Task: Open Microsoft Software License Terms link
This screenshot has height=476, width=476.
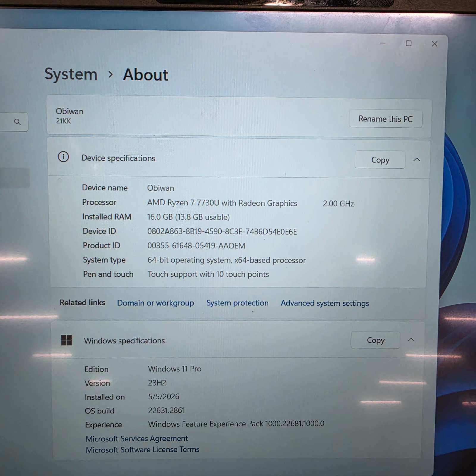Action: (x=143, y=450)
